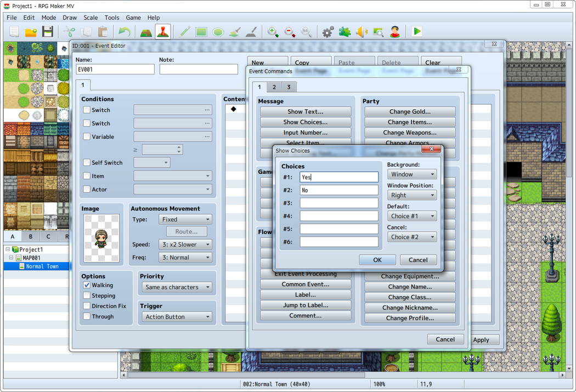Enable the Variable condition checkbox
Screen dimensions: 576x392
pyautogui.click(x=87, y=137)
